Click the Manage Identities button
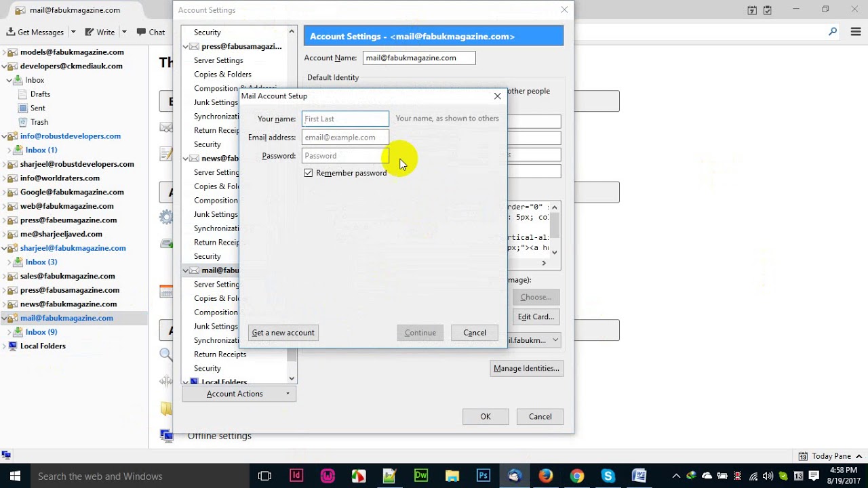The image size is (868, 488). 526,369
